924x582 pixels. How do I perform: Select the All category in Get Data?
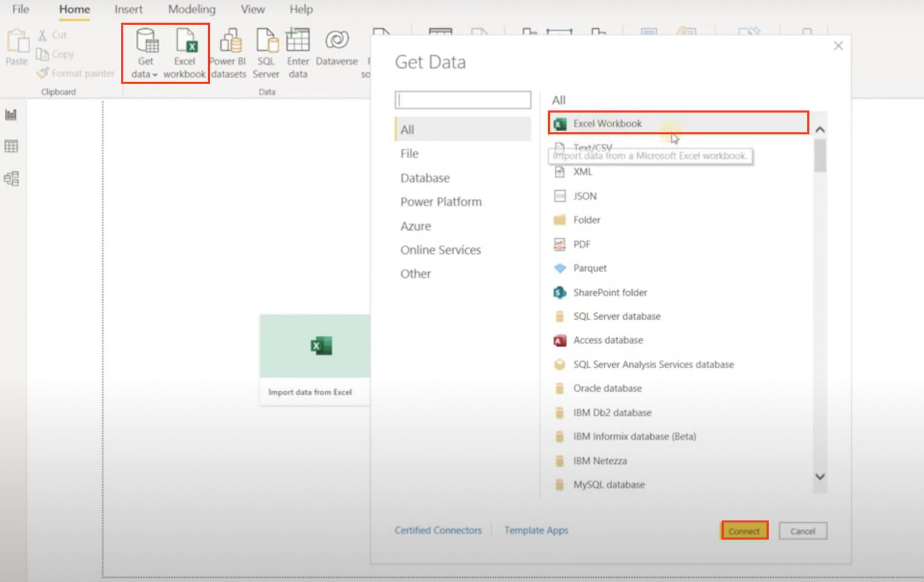click(463, 129)
